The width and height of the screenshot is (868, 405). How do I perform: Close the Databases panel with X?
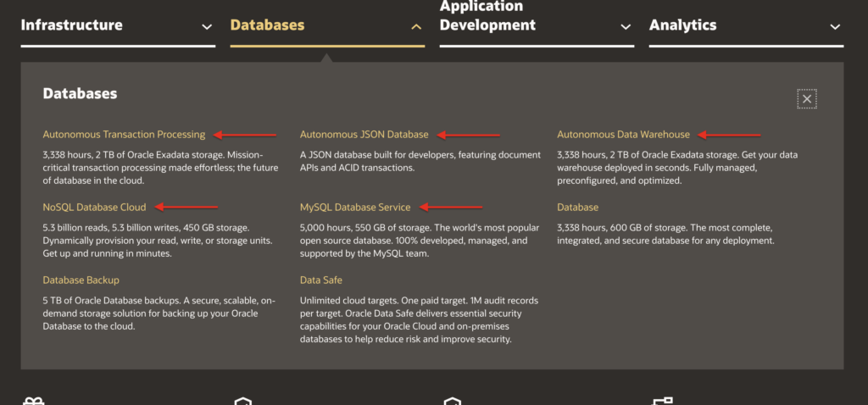point(807,99)
